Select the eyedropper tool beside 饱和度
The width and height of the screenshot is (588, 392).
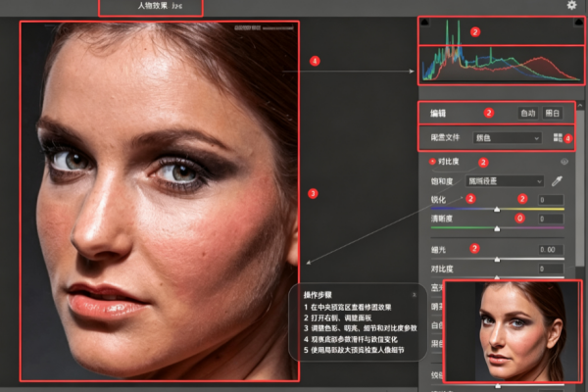557,181
